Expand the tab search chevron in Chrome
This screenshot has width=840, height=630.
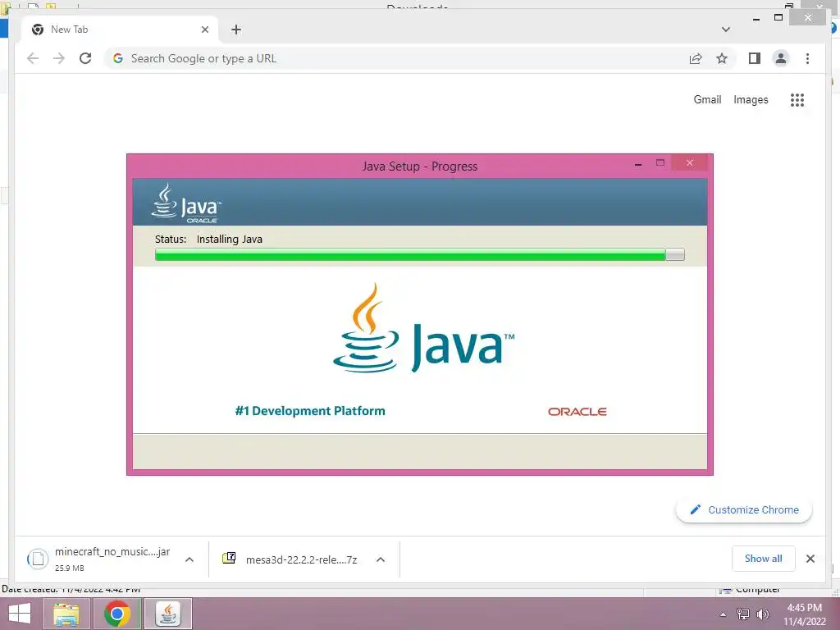click(x=726, y=30)
